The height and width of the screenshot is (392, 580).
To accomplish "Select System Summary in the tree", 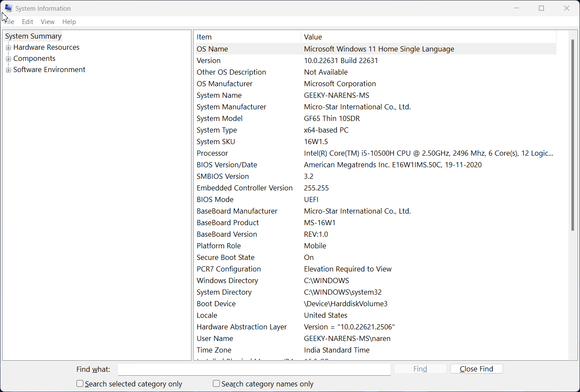I will [x=33, y=36].
